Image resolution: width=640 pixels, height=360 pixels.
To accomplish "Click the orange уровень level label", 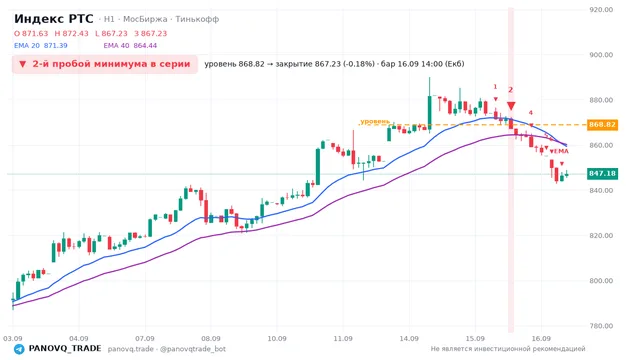I will 375,121.
